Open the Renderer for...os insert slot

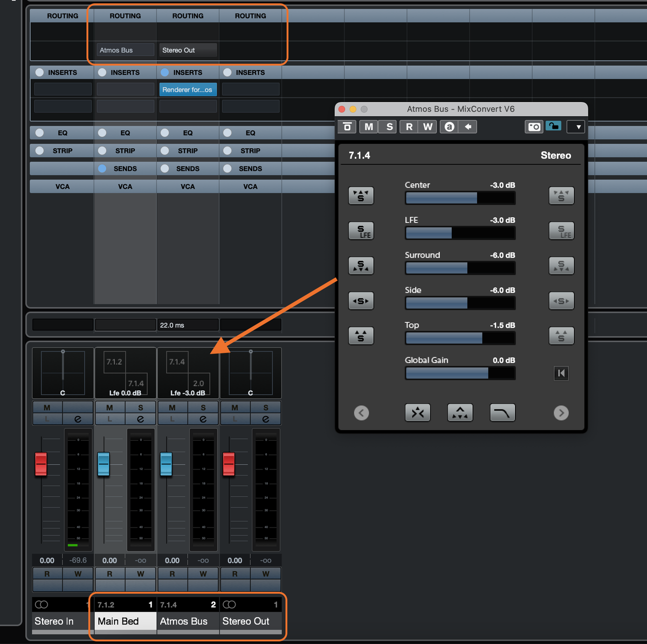click(x=188, y=89)
